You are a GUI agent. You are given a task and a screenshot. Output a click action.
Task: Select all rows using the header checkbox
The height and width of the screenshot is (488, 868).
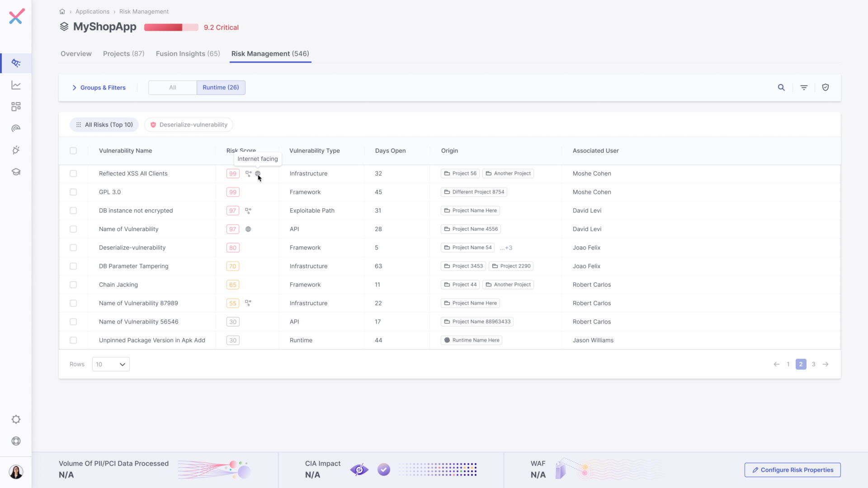tap(73, 150)
